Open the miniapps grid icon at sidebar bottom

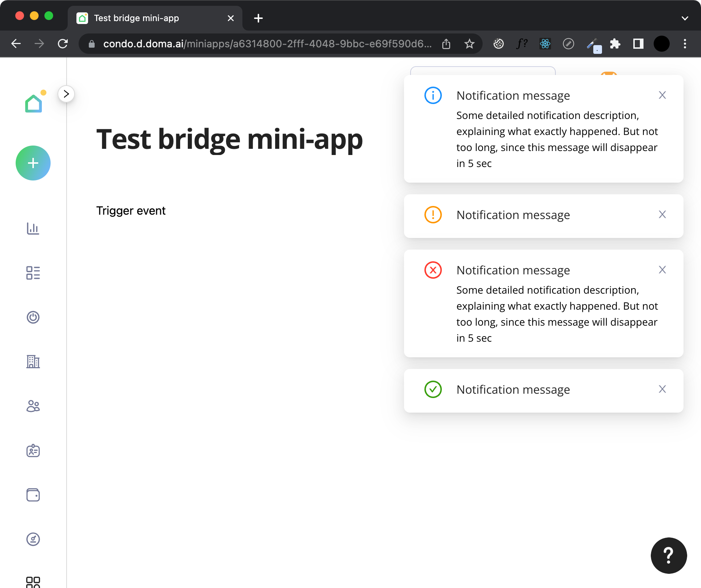coord(33,581)
